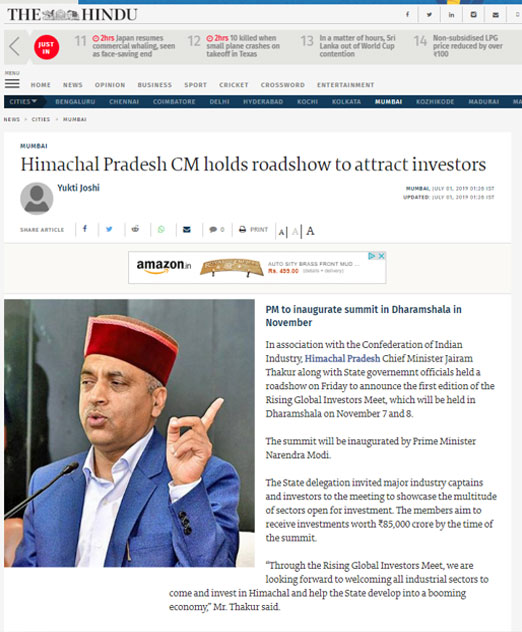Screen dimensions: 522x632
Task: Select the largest font size A
Action: pyautogui.click(x=310, y=231)
